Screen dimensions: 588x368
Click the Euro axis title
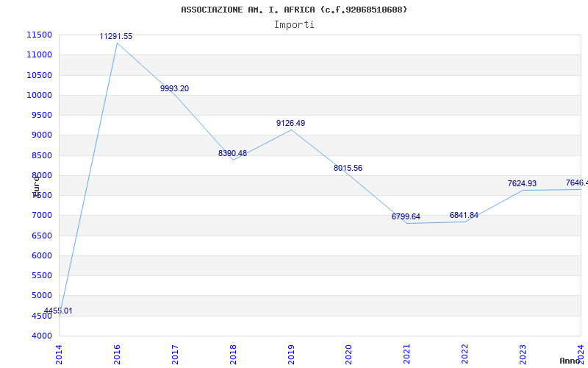(36, 187)
